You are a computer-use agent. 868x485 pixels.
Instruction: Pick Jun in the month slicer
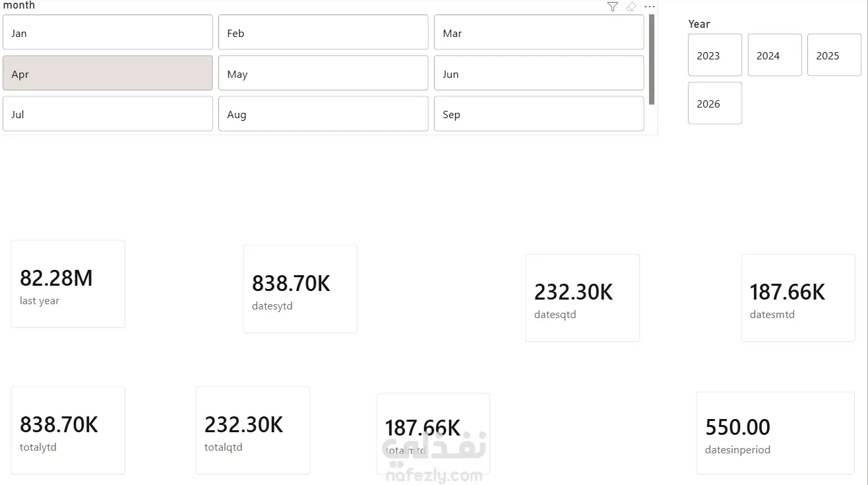click(539, 73)
